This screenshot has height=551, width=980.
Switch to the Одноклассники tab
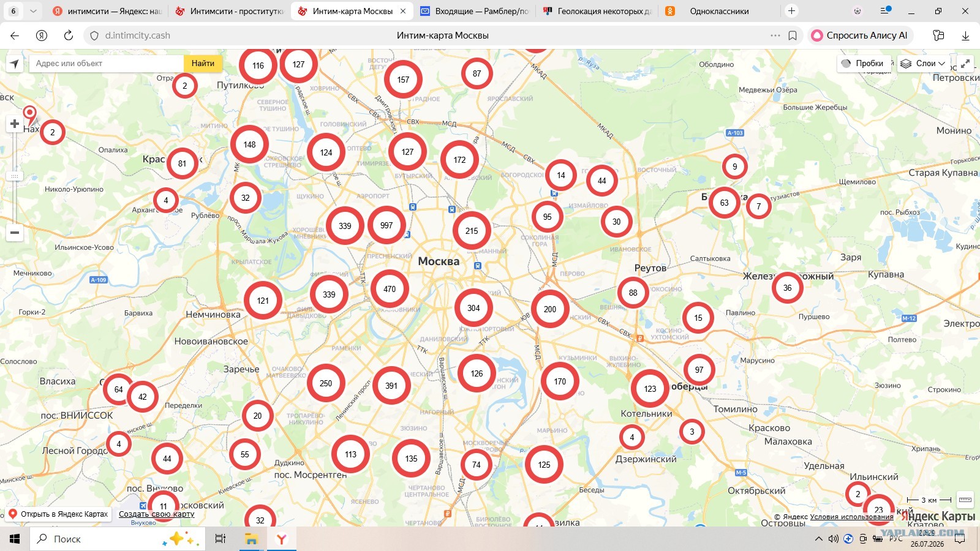720,11
